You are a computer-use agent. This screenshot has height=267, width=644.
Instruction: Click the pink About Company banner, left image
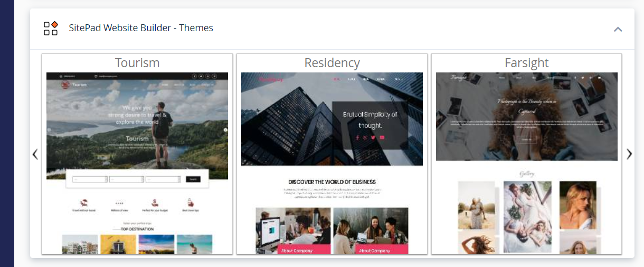tap(304, 250)
